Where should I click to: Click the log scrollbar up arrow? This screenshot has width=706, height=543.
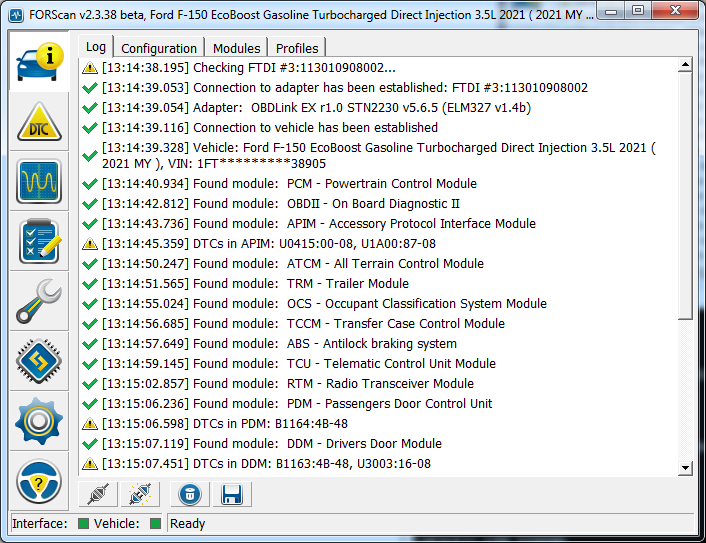pyautogui.click(x=685, y=66)
